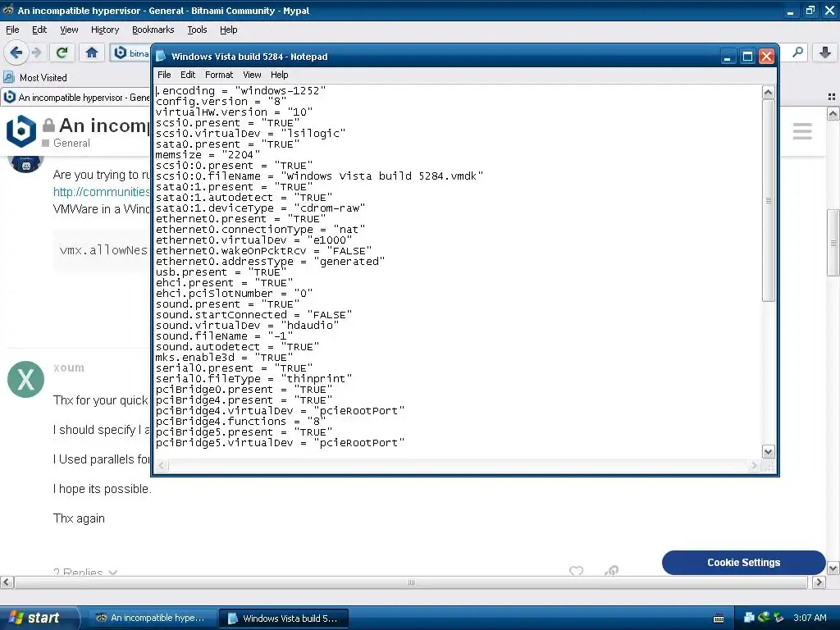Open the General category link

tap(71, 143)
